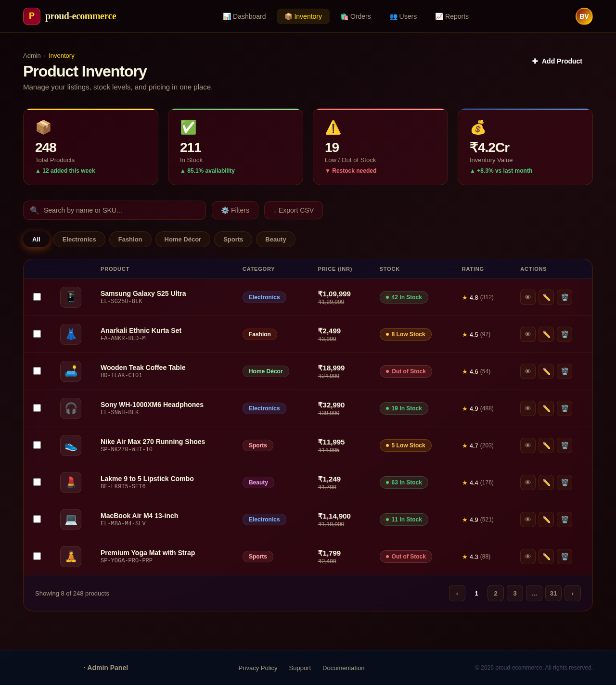Select the Anarkali Ethnic Kurta Set checkbox

point(37,334)
